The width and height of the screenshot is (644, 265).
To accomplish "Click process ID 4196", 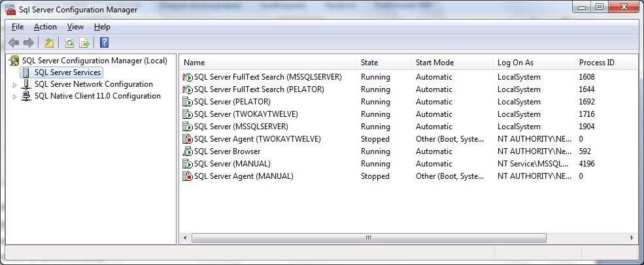I will click(x=587, y=164).
